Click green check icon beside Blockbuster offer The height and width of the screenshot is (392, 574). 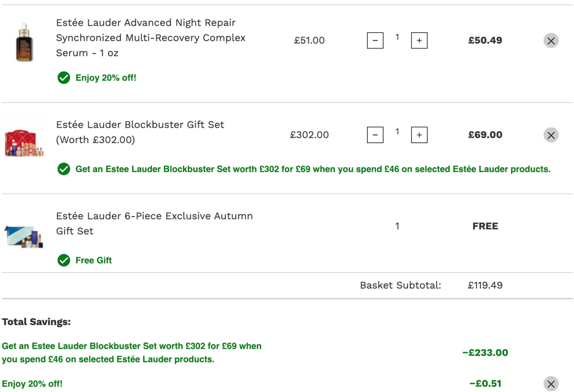(64, 169)
